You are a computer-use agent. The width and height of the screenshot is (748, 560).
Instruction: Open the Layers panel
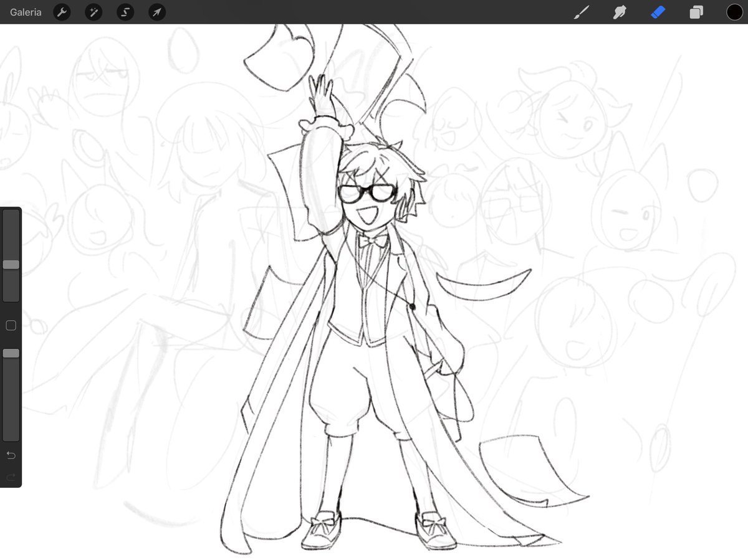click(696, 12)
